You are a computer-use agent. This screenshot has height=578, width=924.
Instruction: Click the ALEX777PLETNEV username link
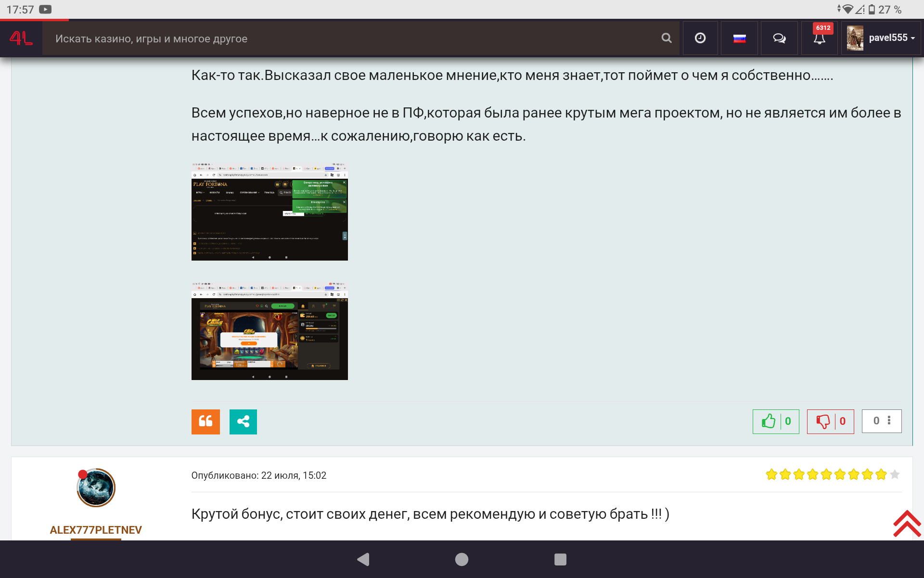tap(96, 530)
